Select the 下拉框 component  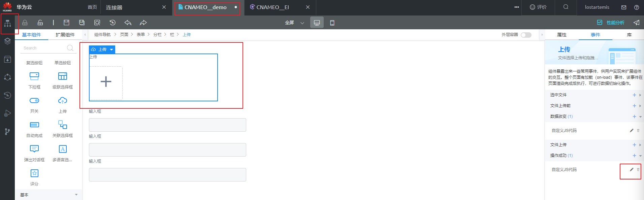(34, 80)
